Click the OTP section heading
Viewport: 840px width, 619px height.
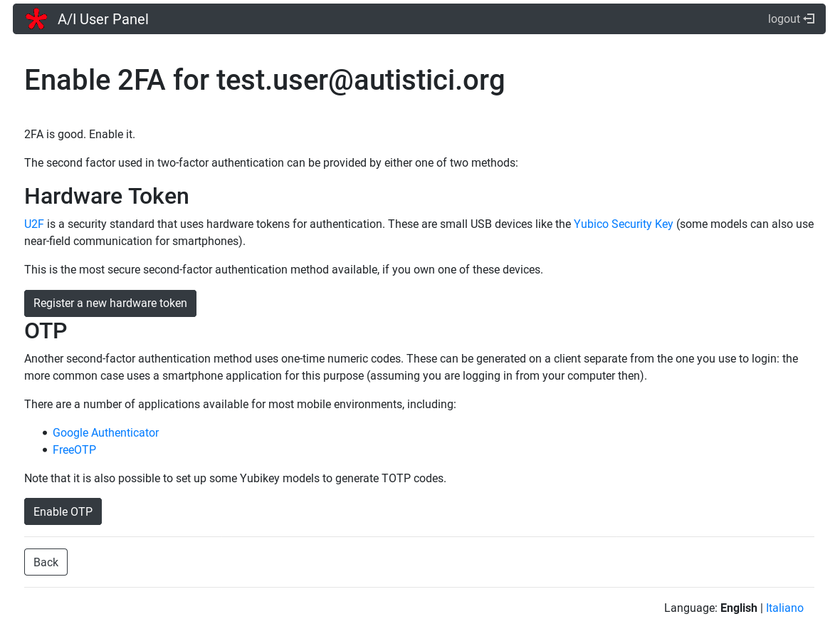(x=46, y=331)
